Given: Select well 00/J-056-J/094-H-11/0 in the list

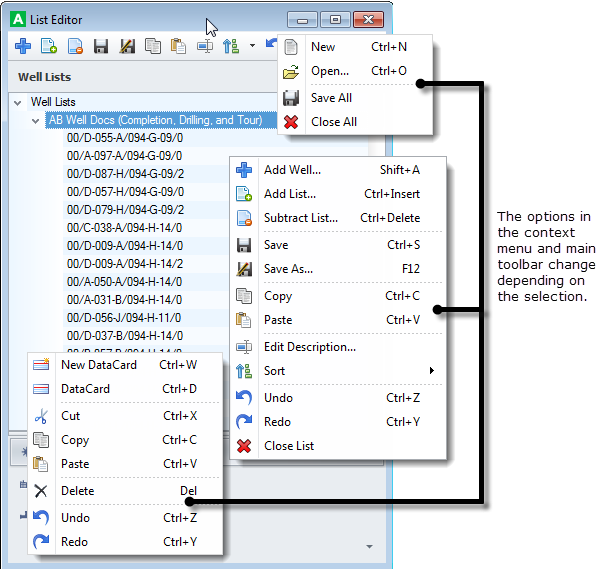Looking at the screenshot, I should tap(124, 318).
